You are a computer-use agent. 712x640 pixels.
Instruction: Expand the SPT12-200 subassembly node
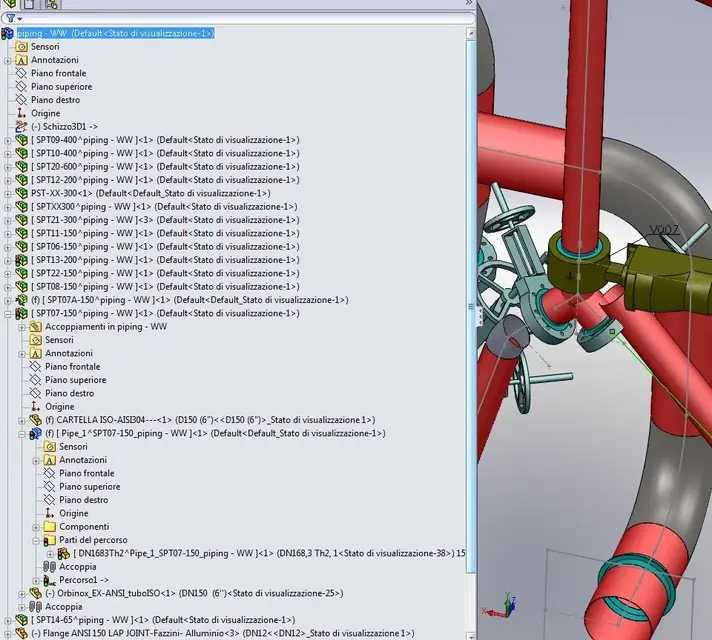(8, 181)
